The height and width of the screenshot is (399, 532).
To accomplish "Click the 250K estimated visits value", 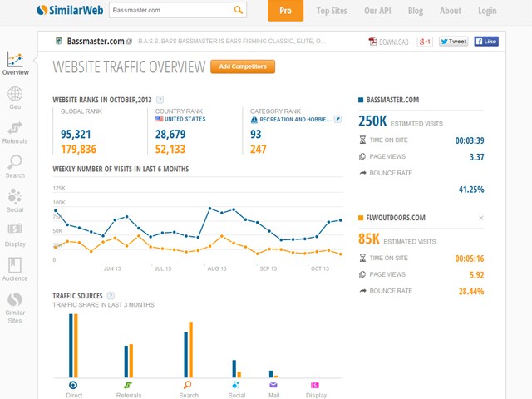I will [x=372, y=121].
